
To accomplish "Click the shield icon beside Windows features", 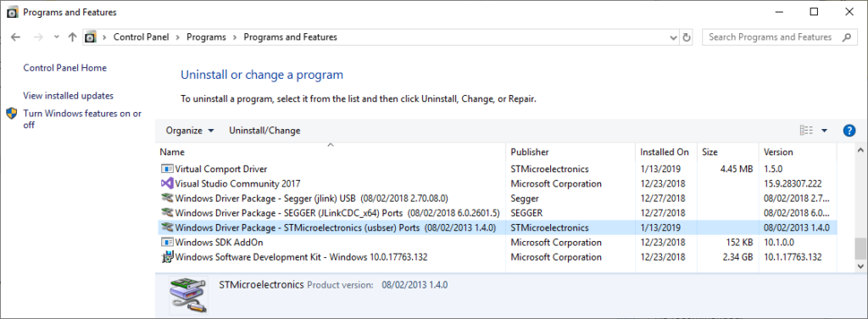I will [12, 114].
